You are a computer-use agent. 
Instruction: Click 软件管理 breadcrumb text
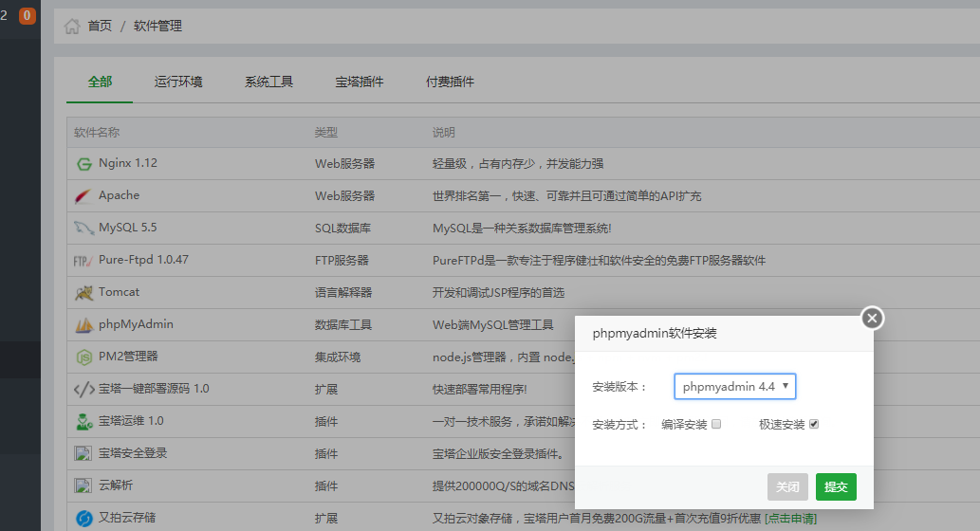click(x=157, y=26)
